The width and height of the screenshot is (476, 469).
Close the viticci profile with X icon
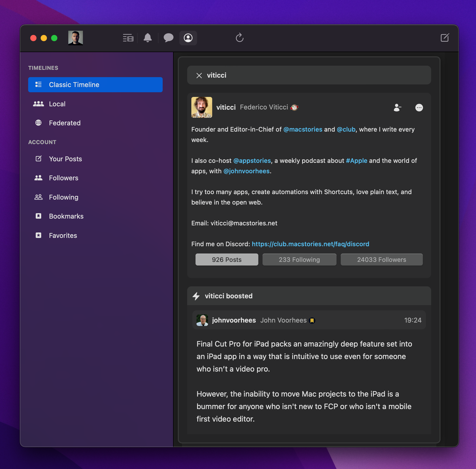(199, 76)
